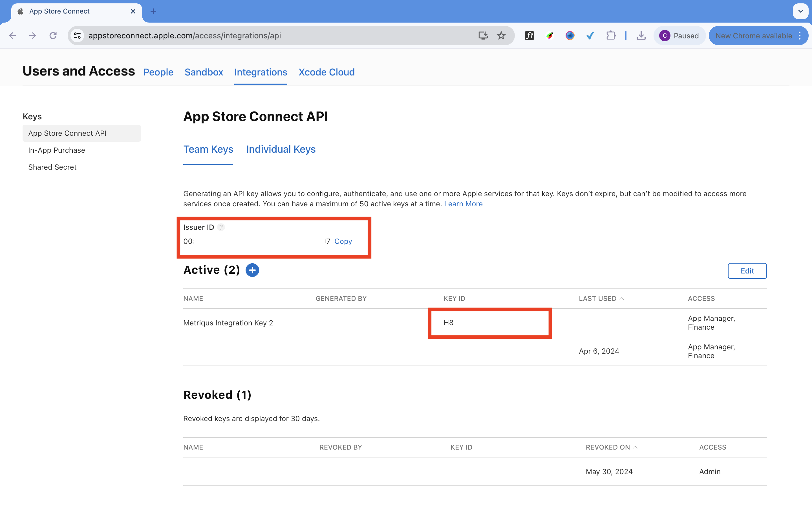Reload the App Store Connect page
The width and height of the screenshot is (812, 508).
53,36
